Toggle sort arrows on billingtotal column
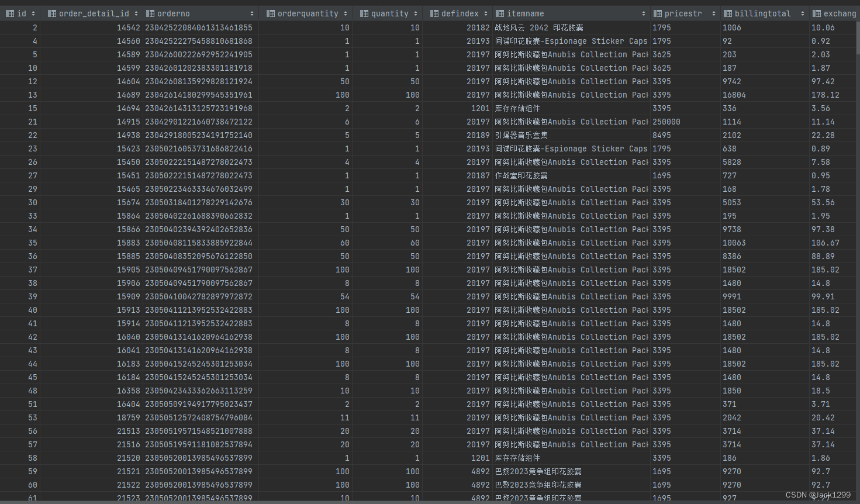 [803, 13]
